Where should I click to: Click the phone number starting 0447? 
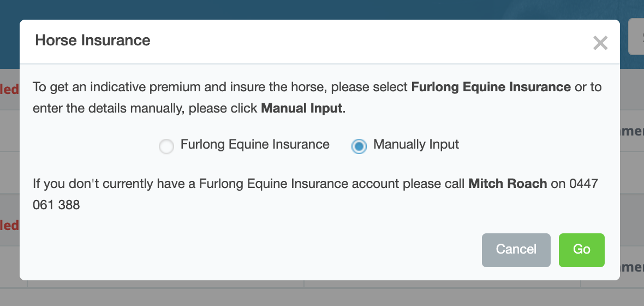(x=583, y=184)
